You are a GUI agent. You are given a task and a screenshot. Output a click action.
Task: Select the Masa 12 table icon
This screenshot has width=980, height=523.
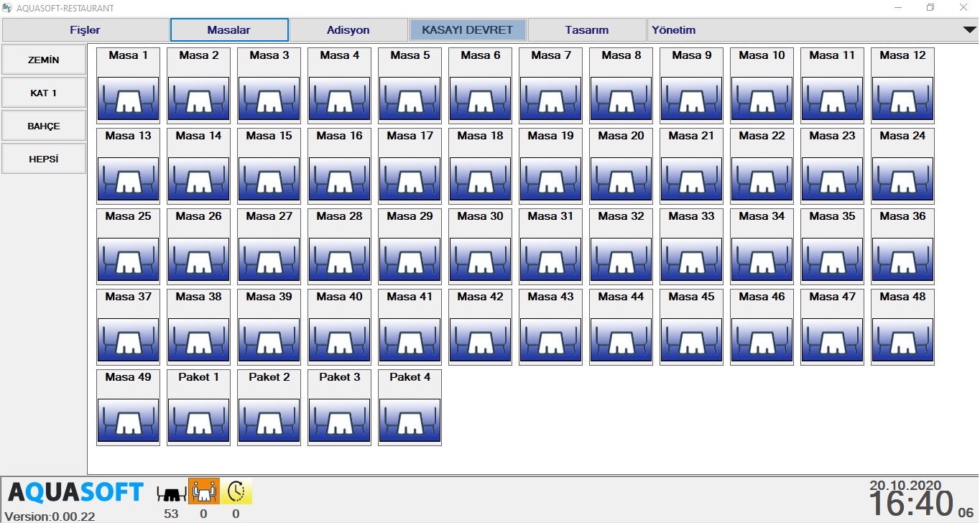point(902,99)
